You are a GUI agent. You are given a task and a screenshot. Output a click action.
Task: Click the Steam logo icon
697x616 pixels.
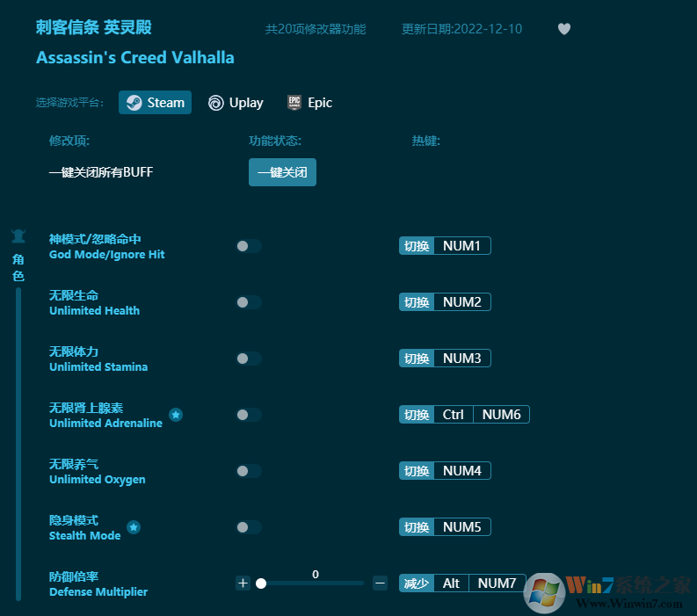(x=134, y=103)
